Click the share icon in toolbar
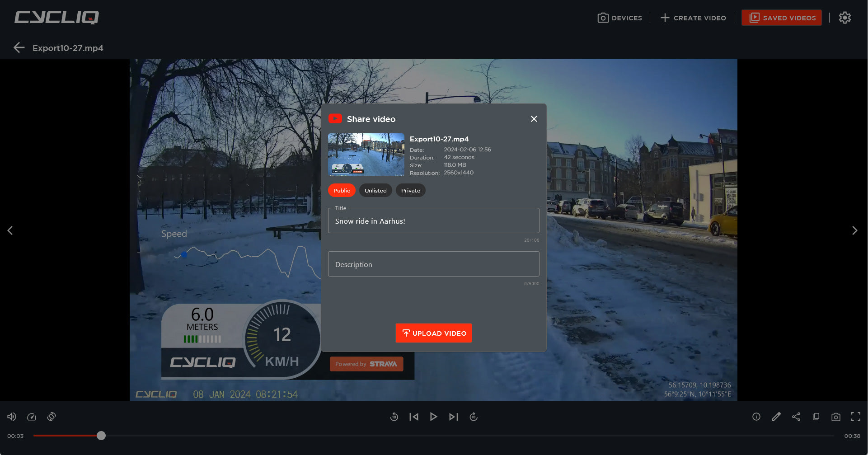Viewport: 868px width, 455px height. 796,417
